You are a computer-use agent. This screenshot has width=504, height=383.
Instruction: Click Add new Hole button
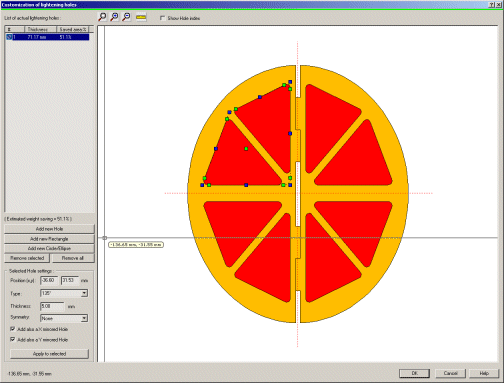(x=49, y=229)
